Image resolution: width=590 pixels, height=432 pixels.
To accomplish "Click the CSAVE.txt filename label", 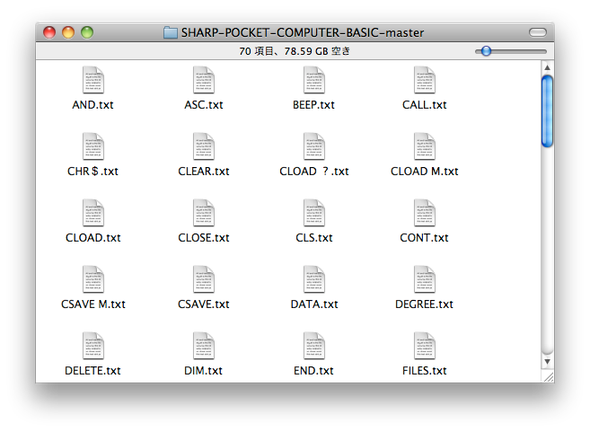I will pyautogui.click(x=204, y=304).
